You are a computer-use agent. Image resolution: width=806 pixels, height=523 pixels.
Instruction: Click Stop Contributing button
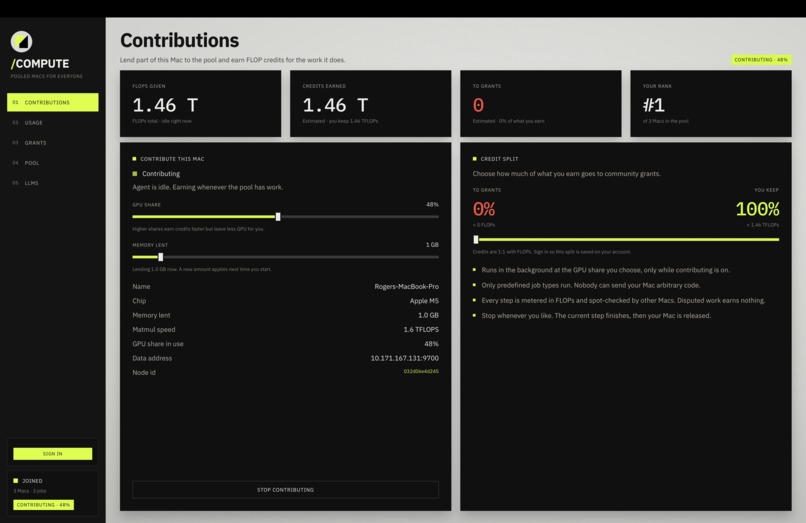click(x=285, y=490)
